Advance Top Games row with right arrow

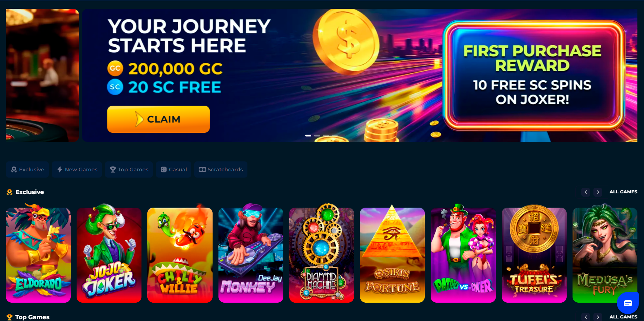tap(598, 317)
